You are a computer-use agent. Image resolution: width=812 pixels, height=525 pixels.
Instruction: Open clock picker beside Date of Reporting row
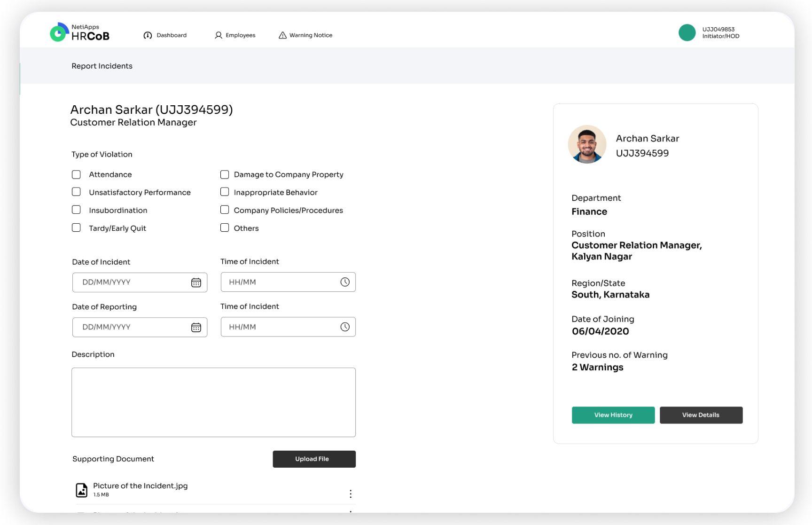coord(345,327)
